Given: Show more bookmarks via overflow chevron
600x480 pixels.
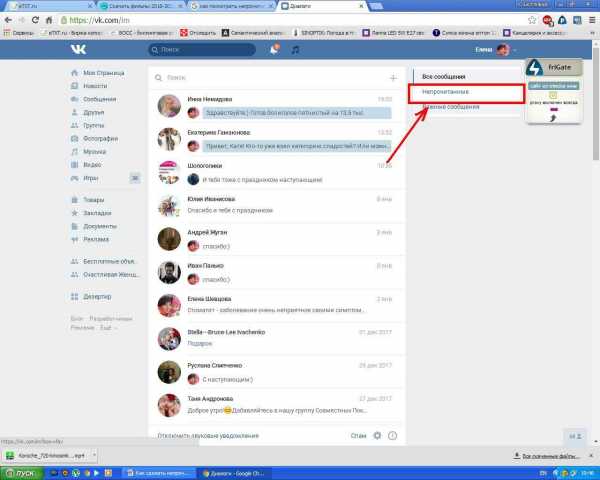Looking at the screenshot, I should (593, 33).
